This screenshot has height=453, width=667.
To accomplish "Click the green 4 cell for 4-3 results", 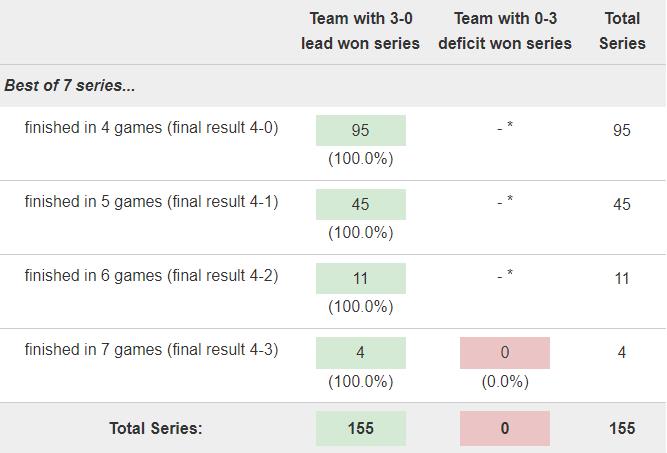I will point(361,353).
